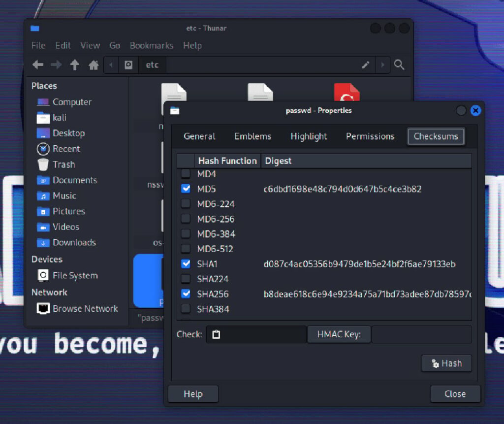Image resolution: width=504 pixels, height=424 pixels.
Task: Go back using the back arrow
Action: point(37,65)
